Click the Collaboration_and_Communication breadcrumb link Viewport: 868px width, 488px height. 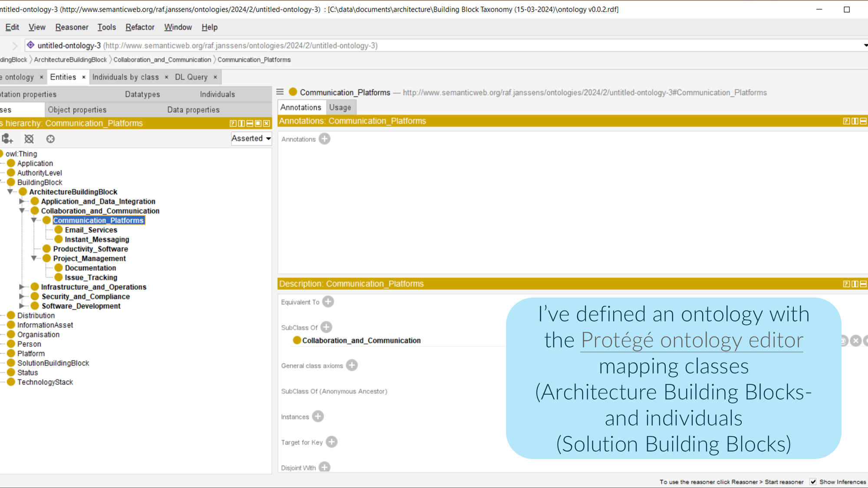162,60
